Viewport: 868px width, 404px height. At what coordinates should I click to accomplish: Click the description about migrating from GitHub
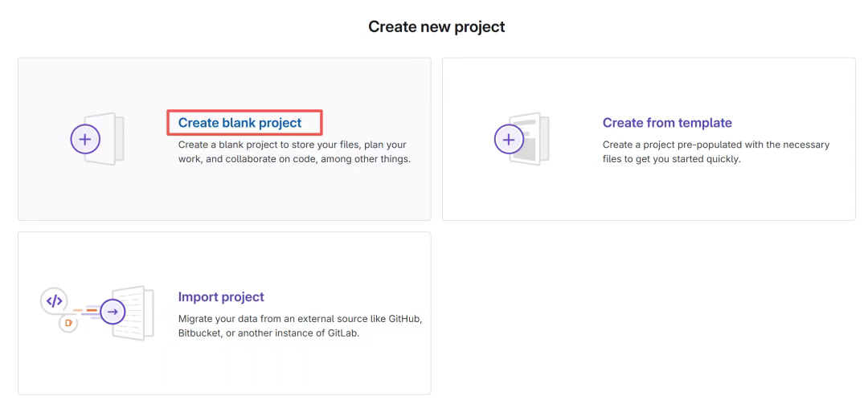click(299, 325)
